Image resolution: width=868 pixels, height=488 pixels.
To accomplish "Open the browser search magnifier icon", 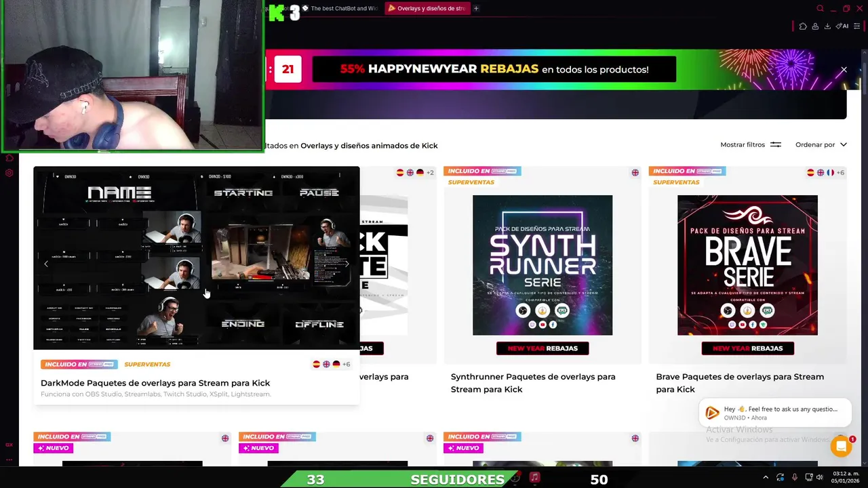I will click(820, 9).
